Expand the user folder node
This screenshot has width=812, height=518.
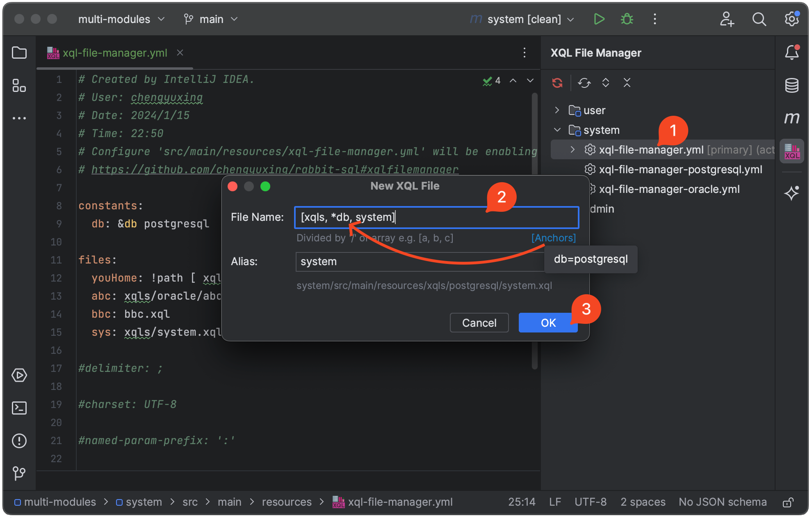point(557,110)
